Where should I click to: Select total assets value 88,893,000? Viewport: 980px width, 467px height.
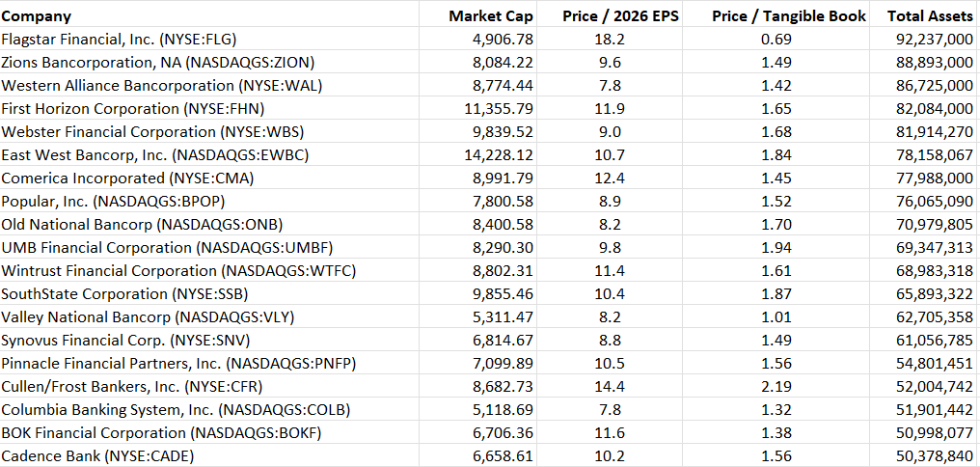coord(935,63)
